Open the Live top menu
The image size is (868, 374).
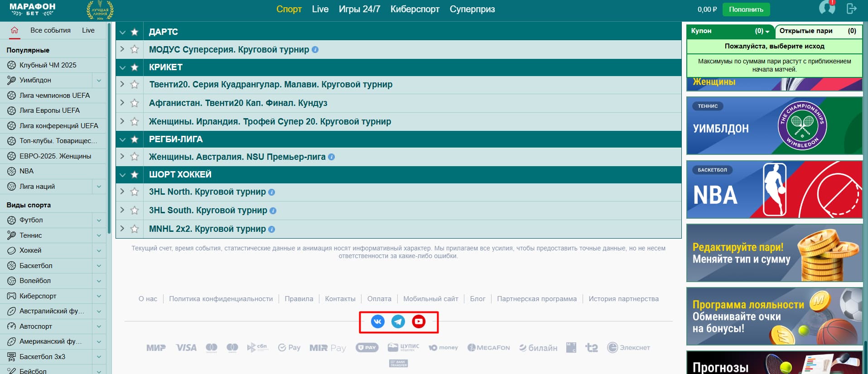[320, 9]
